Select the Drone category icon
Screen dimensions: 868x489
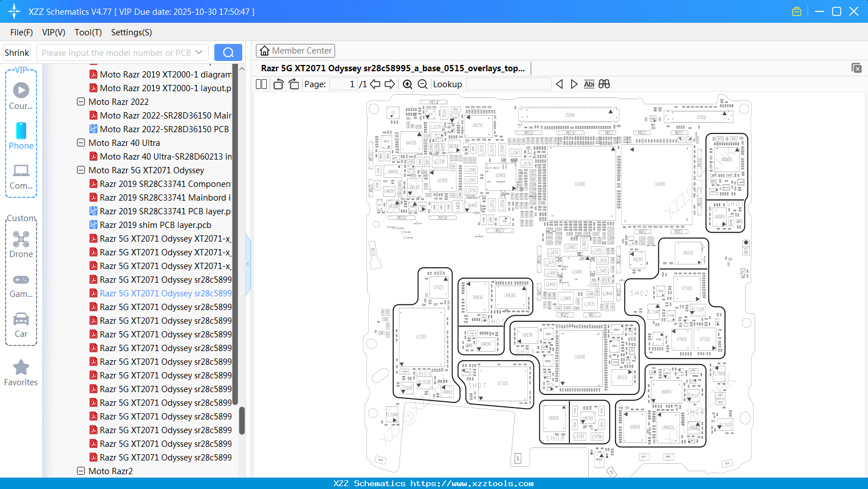(x=21, y=239)
